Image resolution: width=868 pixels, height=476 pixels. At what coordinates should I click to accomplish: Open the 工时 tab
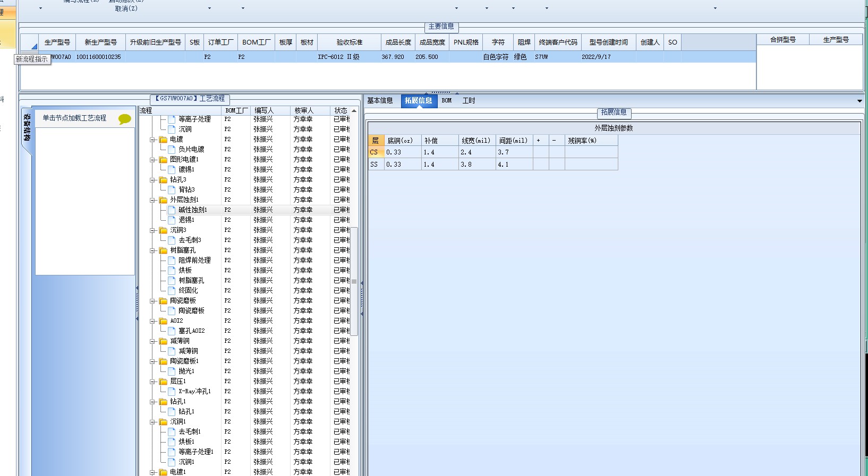pos(469,100)
